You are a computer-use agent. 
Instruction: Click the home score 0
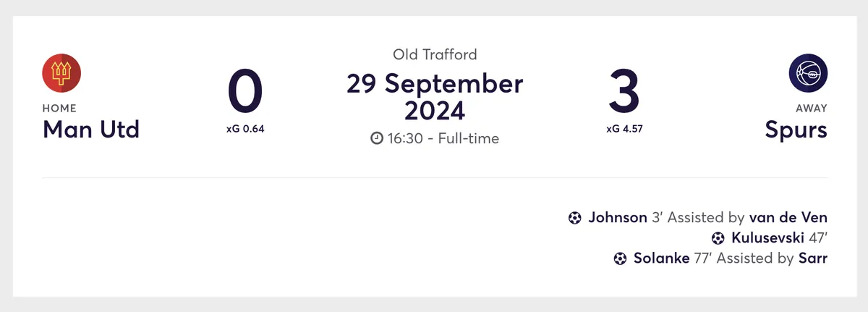245,93
